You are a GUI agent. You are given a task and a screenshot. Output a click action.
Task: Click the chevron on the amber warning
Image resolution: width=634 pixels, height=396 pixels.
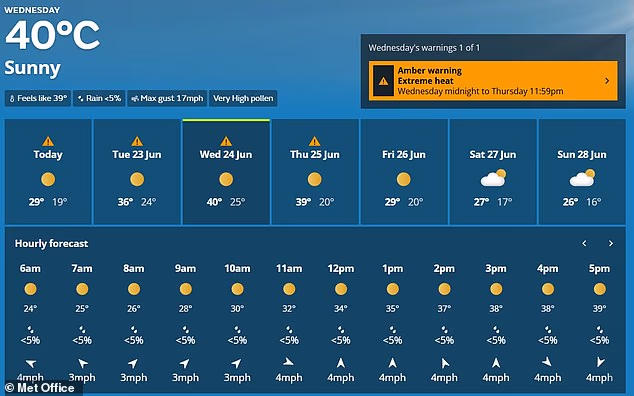pyautogui.click(x=607, y=81)
